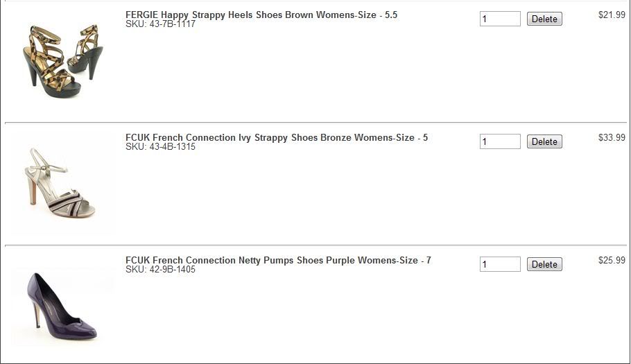Focus quantity field for FERGIE Happy heels

coord(500,19)
